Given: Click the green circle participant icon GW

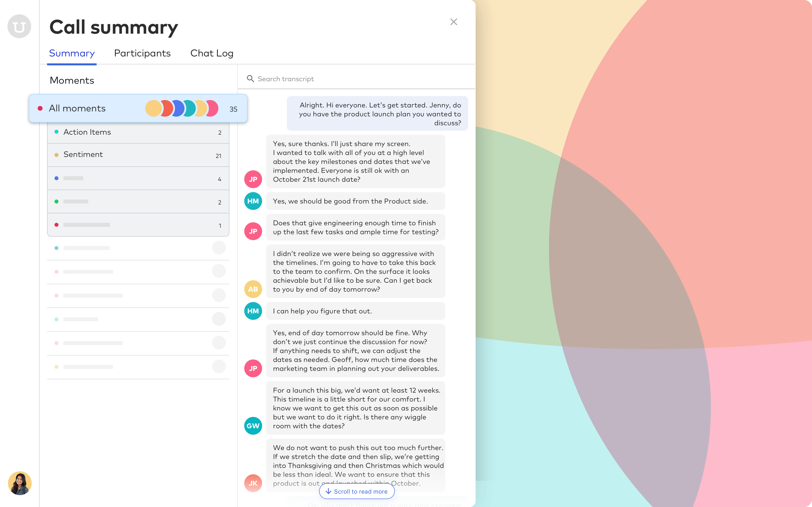Looking at the screenshot, I should [253, 426].
